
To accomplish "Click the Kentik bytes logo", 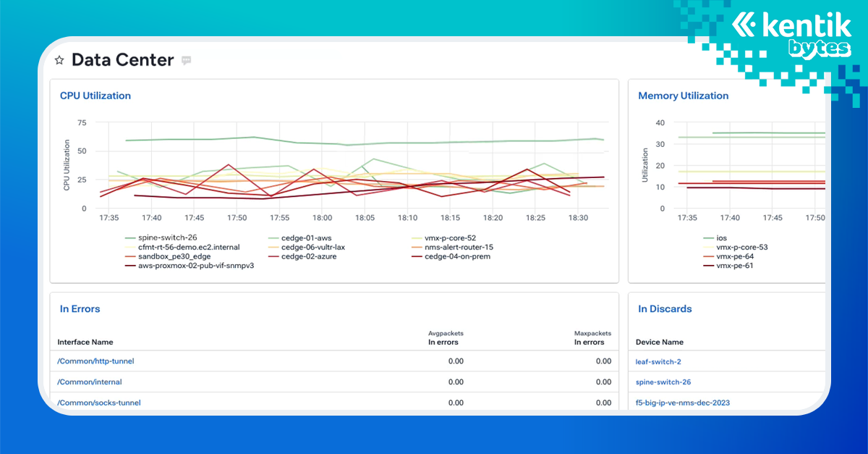I will [790, 36].
